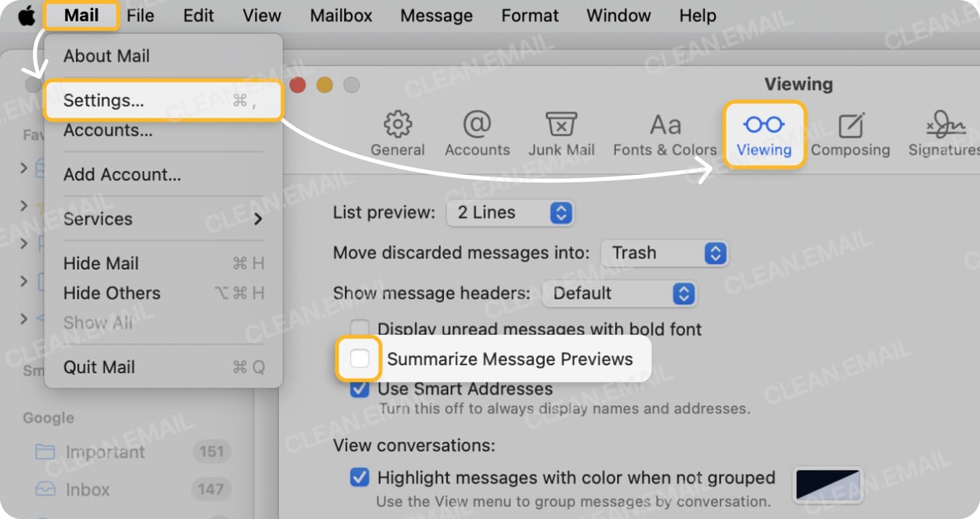Click Quit Mail in the menu
The width and height of the screenshot is (980, 519).
tap(99, 367)
